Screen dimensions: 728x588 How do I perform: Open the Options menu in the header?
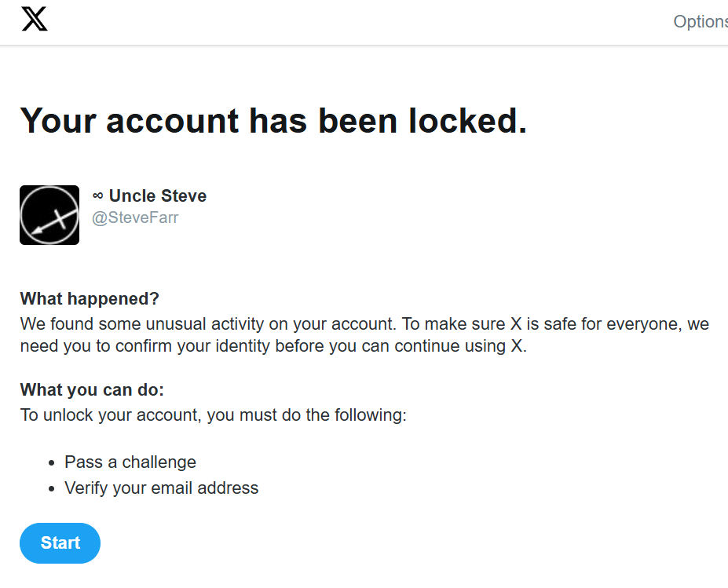click(x=701, y=22)
